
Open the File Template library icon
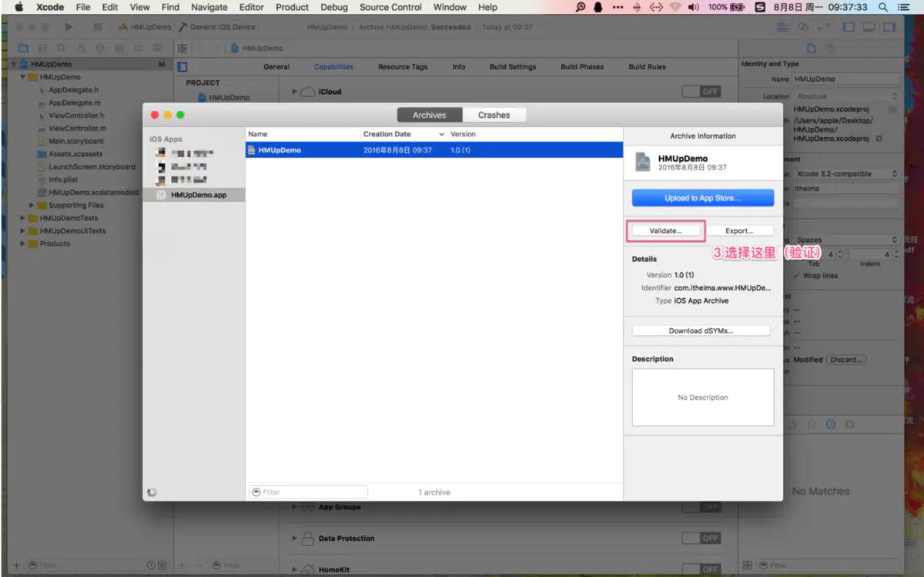pyautogui.click(x=792, y=424)
